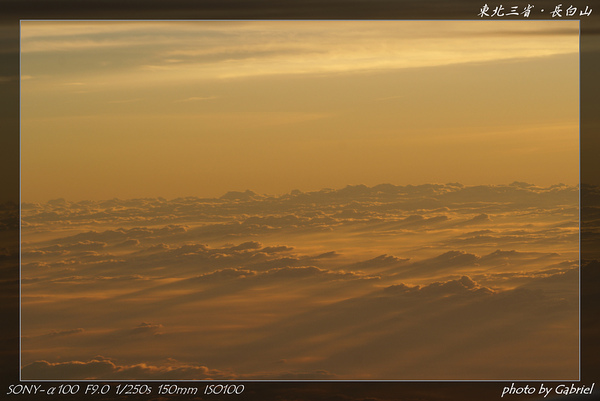Click the caption text '東北三省・長白山'

535,11
